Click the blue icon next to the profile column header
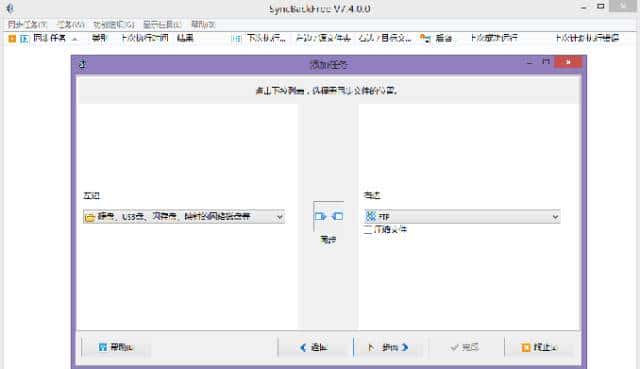The height and width of the screenshot is (369, 640). pyautogui.click(x=24, y=39)
